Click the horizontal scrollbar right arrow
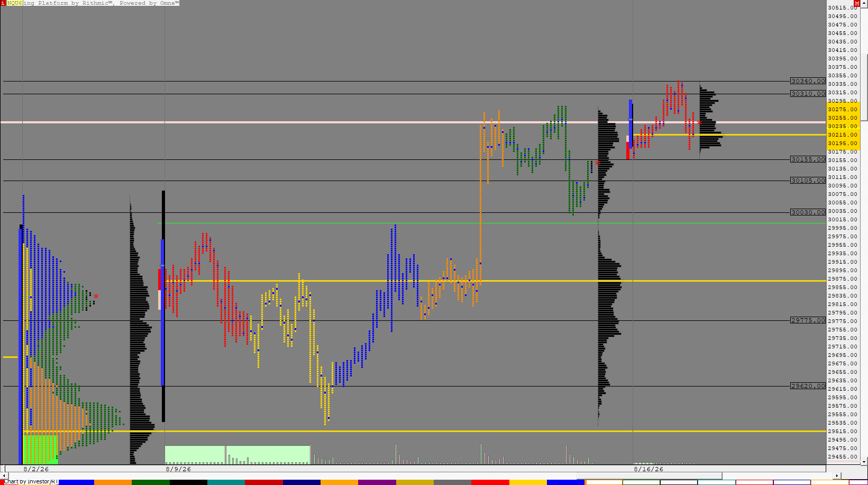Image resolution: width=868 pixels, height=485 pixels. pyautogui.click(x=837, y=476)
